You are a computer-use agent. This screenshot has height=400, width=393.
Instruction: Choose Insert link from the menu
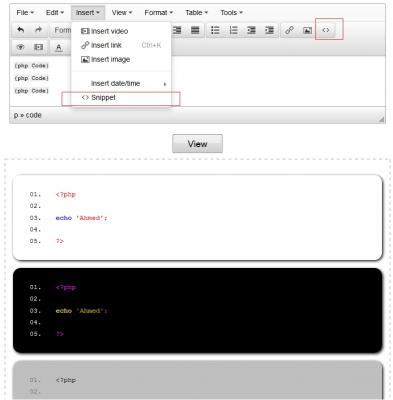click(121, 45)
